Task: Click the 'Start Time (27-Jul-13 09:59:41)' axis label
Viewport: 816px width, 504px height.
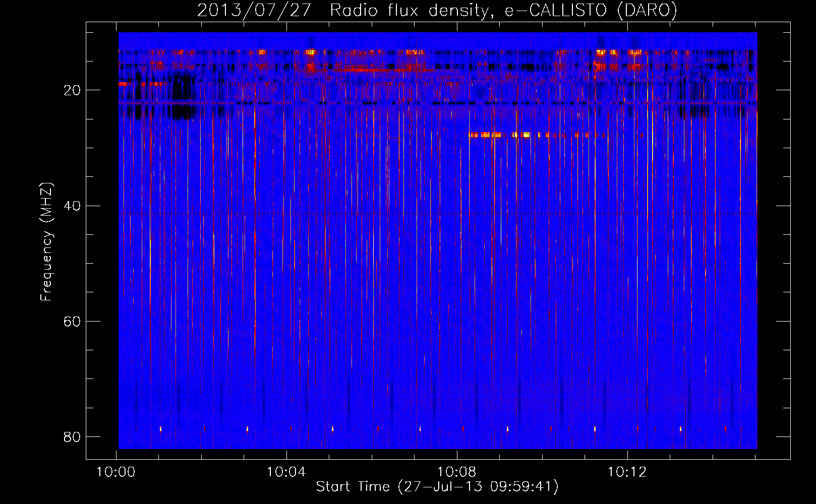Action: click(x=437, y=487)
